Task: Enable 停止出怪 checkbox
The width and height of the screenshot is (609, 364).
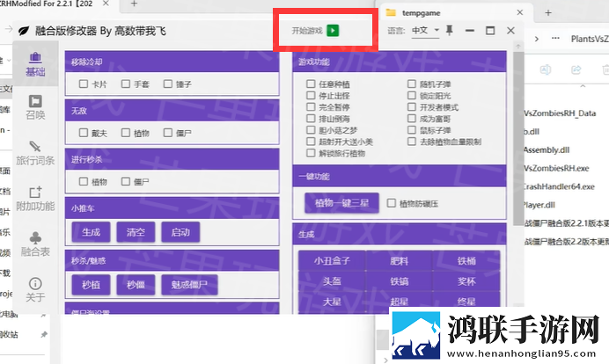Action: [x=311, y=96]
